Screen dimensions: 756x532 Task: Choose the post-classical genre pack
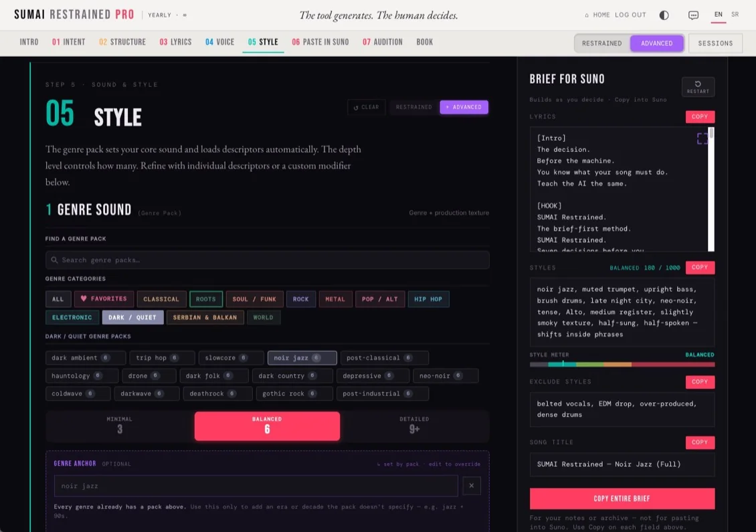tap(384, 358)
